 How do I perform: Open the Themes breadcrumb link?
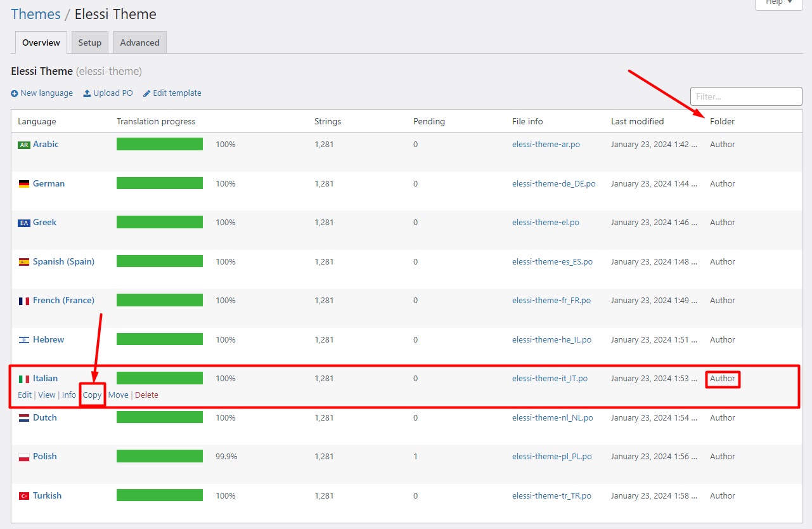click(x=35, y=14)
